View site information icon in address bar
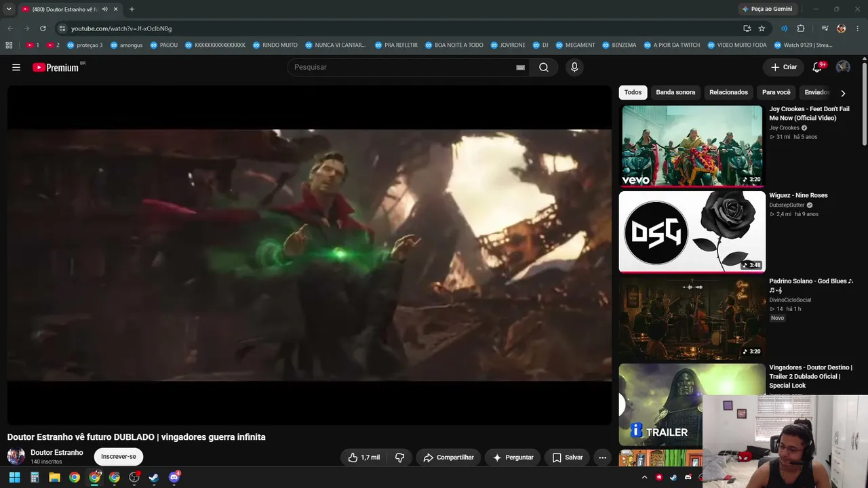 62,28
